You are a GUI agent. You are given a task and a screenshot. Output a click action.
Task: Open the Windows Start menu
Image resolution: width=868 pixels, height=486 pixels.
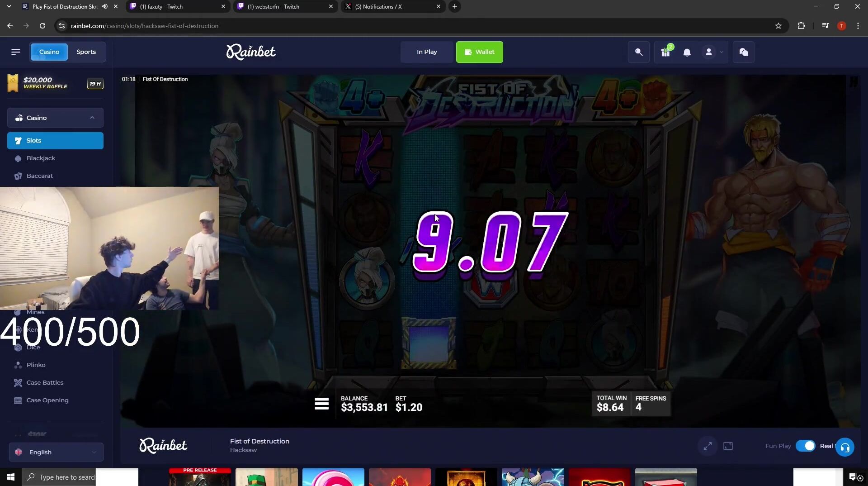[11, 477]
